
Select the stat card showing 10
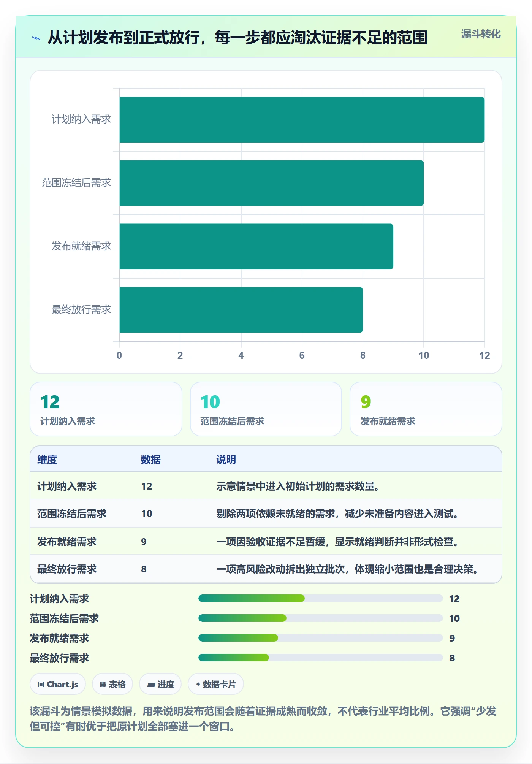(x=266, y=409)
